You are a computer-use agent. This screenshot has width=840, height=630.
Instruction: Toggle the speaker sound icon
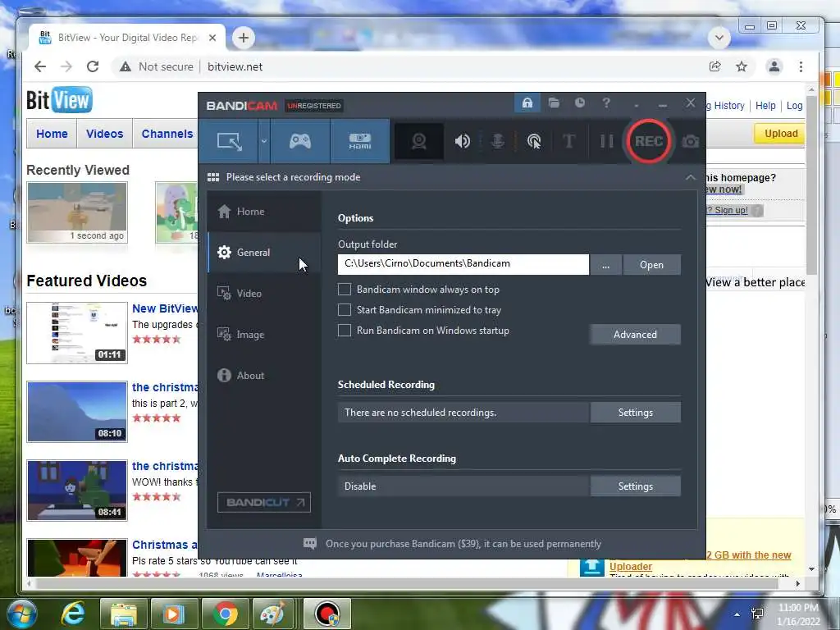tap(463, 141)
